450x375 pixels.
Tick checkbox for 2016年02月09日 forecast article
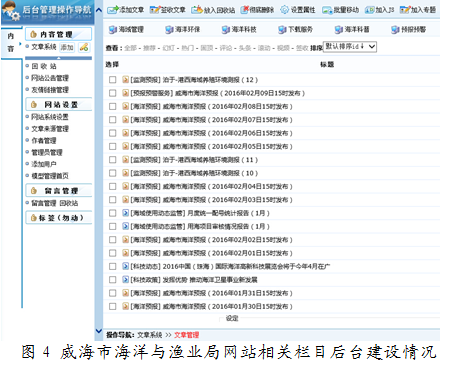(113, 93)
